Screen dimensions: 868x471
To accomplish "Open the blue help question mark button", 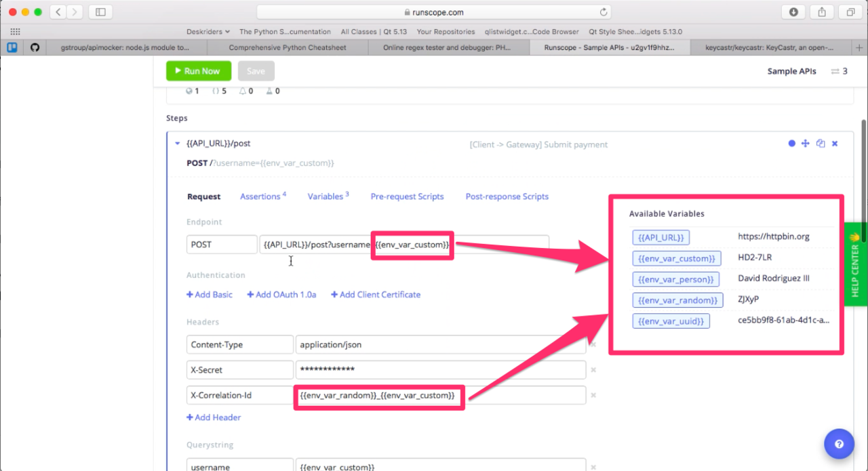I will [839, 445].
